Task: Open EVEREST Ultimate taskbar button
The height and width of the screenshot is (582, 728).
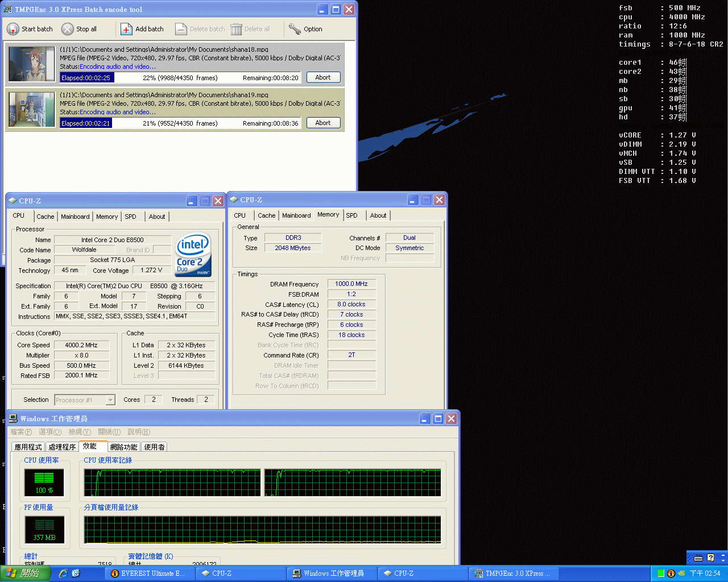Action: (x=149, y=573)
